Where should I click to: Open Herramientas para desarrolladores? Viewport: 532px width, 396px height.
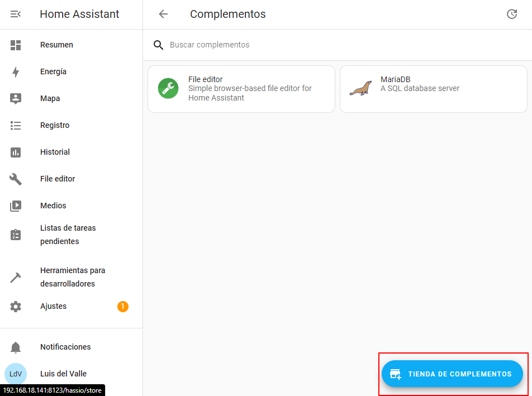(73, 278)
